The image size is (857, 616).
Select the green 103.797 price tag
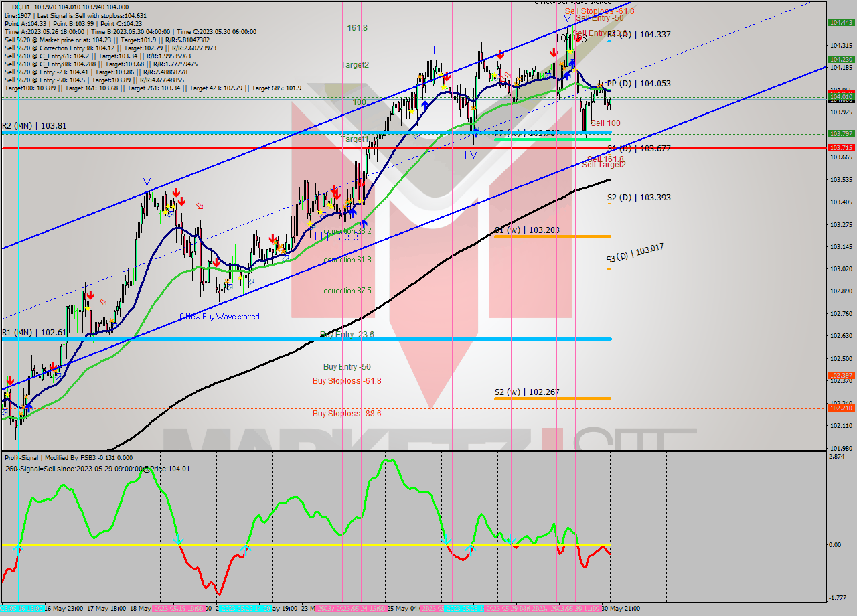(841, 133)
